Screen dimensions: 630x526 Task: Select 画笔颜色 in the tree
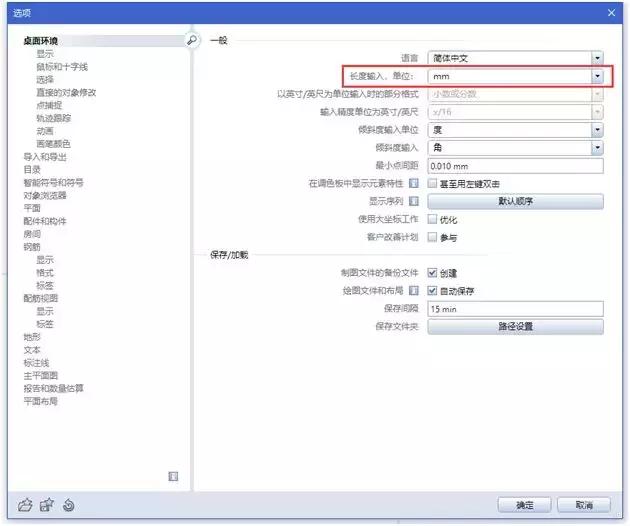point(53,143)
